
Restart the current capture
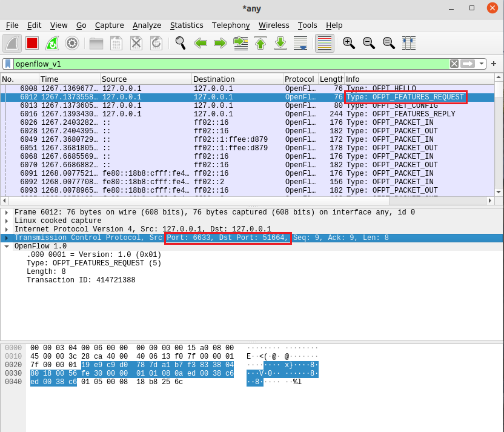(52, 43)
